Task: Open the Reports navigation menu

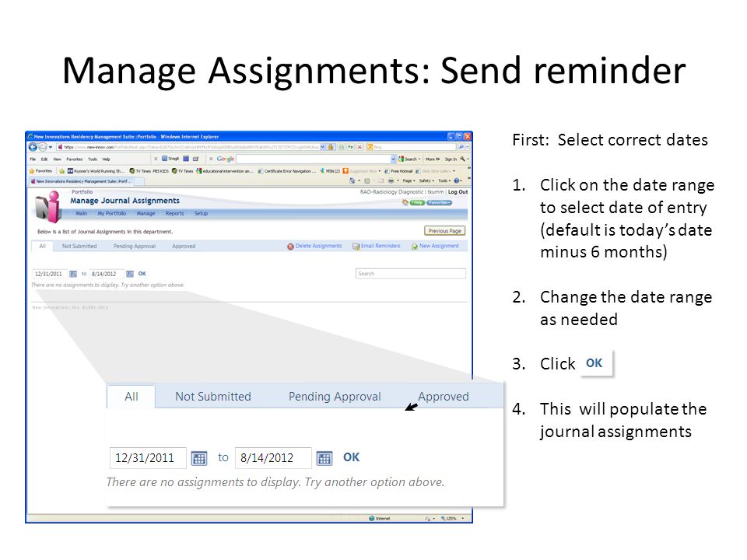Action: 175,213
